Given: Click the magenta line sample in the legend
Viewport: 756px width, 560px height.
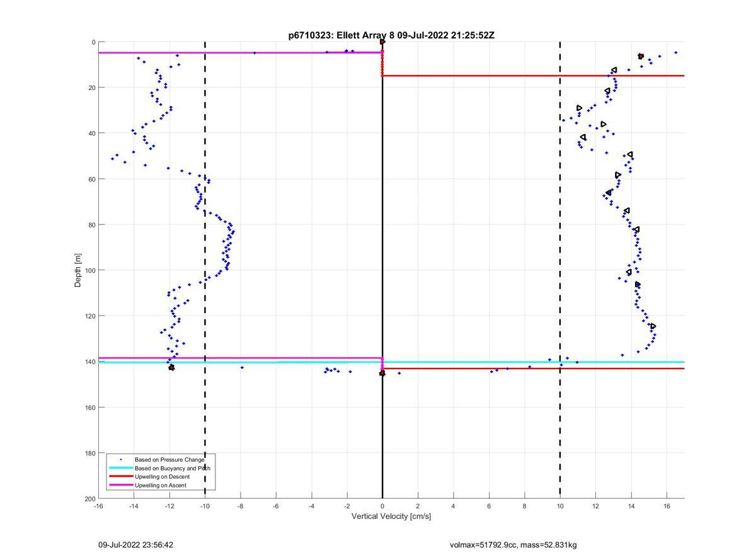Looking at the screenshot, I should (120, 485).
